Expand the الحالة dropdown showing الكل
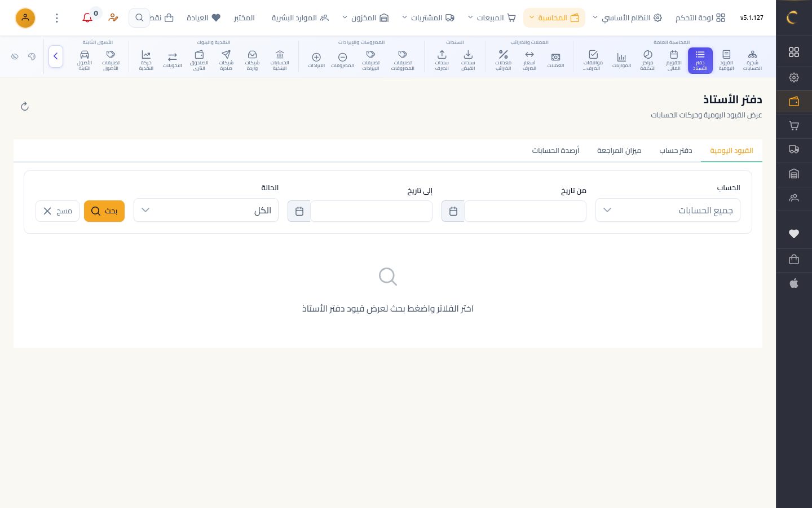 (x=206, y=210)
